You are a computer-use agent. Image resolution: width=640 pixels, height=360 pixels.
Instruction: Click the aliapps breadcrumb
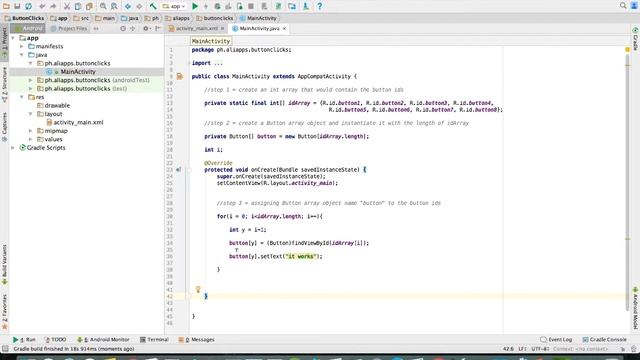coord(177,18)
